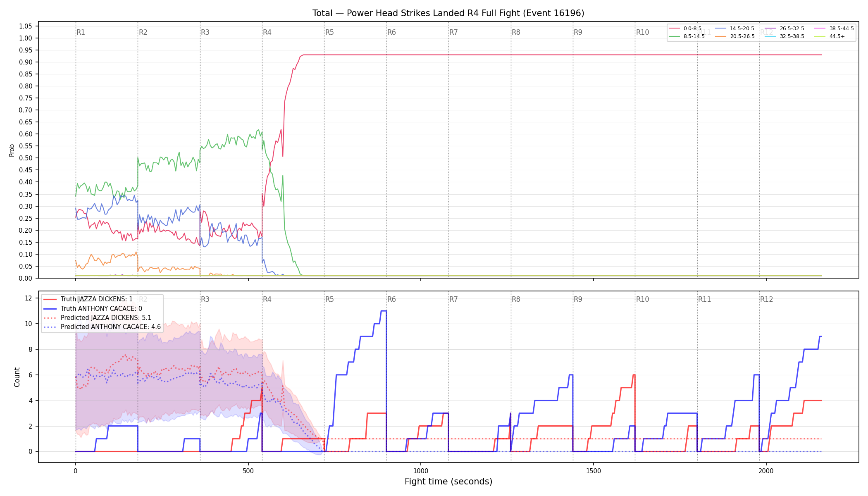This screenshot has width=868, height=496.
Task: Click the 6 tick on Count axis
Action: [31, 375]
